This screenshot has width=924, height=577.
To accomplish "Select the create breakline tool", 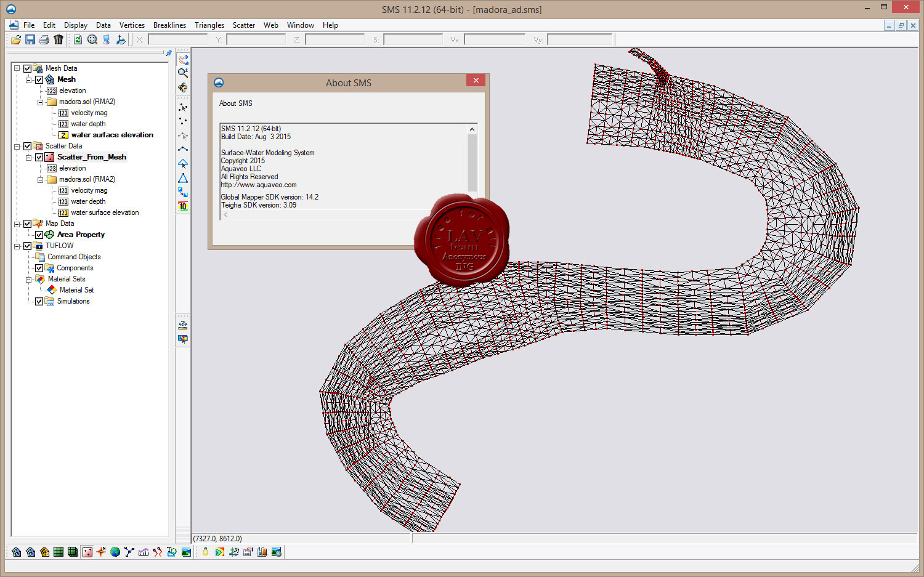I will pyautogui.click(x=183, y=150).
